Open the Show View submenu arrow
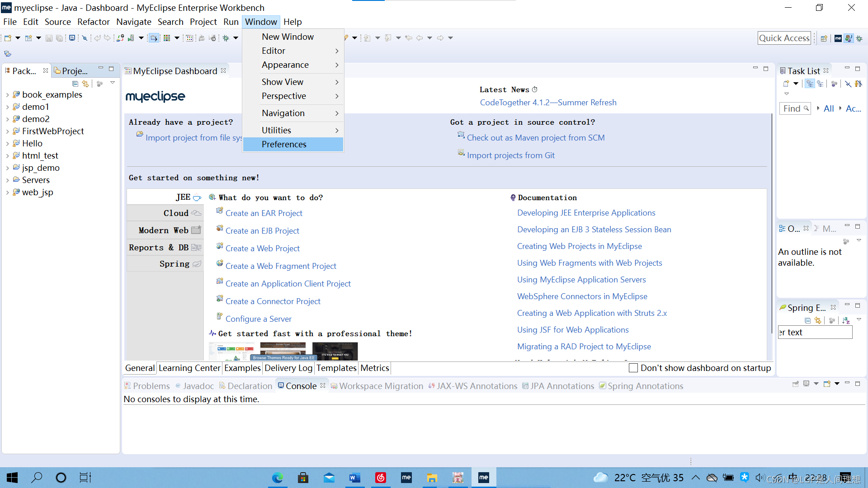The height and width of the screenshot is (488, 868). [337, 82]
